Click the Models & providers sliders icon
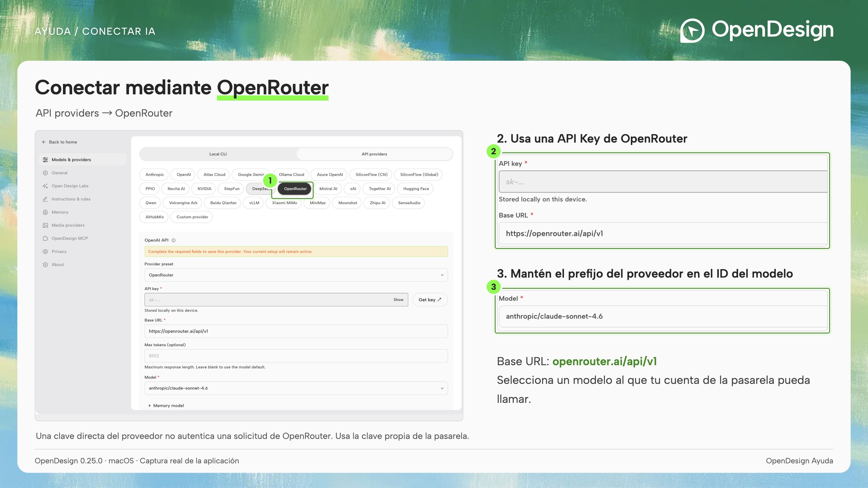The image size is (868, 488). [45, 160]
